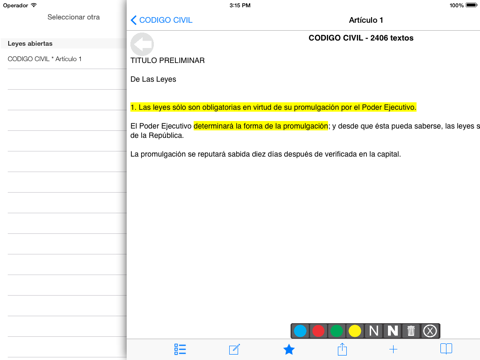Select the bold N text style

pyautogui.click(x=392, y=331)
